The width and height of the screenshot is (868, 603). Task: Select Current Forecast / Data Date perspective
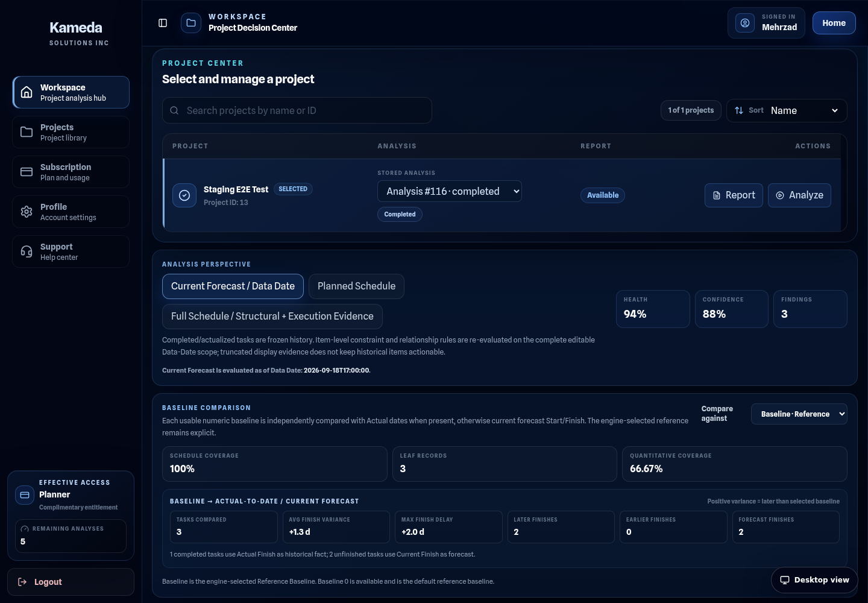click(233, 286)
